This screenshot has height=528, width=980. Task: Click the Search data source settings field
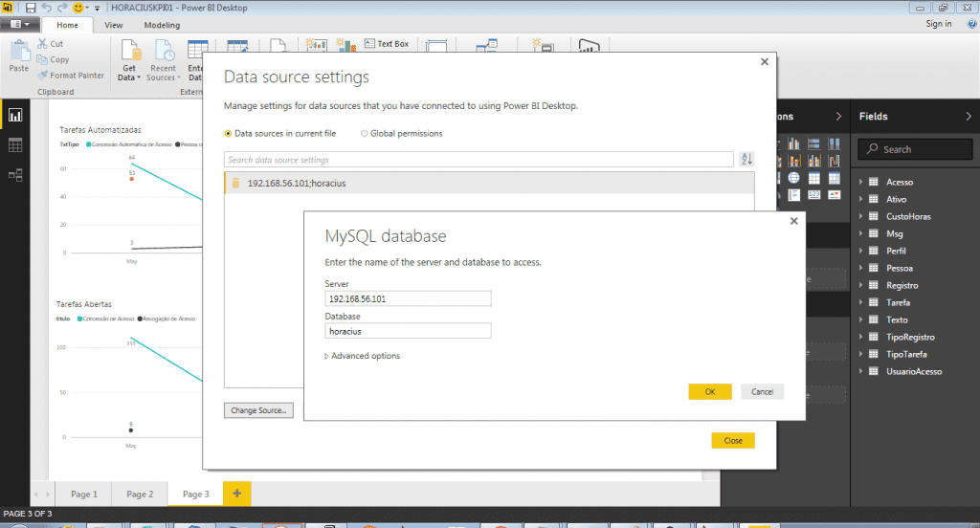tap(479, 160)
